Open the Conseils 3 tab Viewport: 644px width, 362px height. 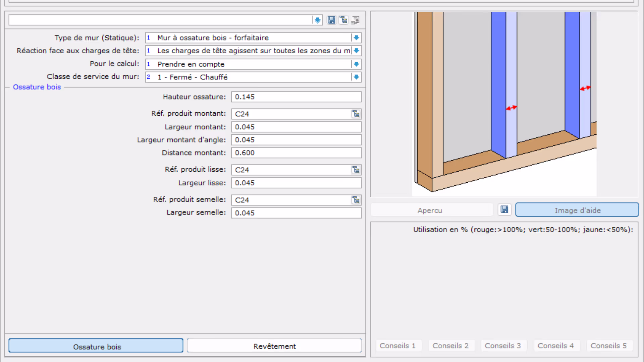[502, 346]
